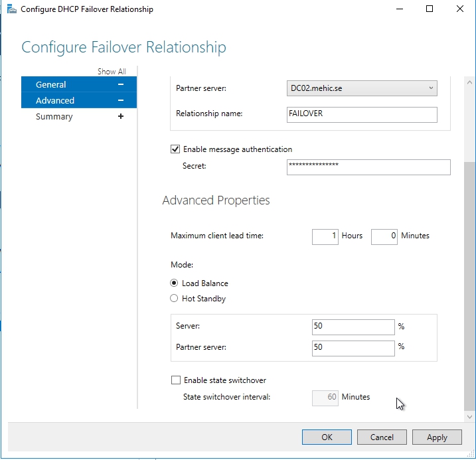Open the Partner server dropdown
476x460 pixels.
click(361, 88)
